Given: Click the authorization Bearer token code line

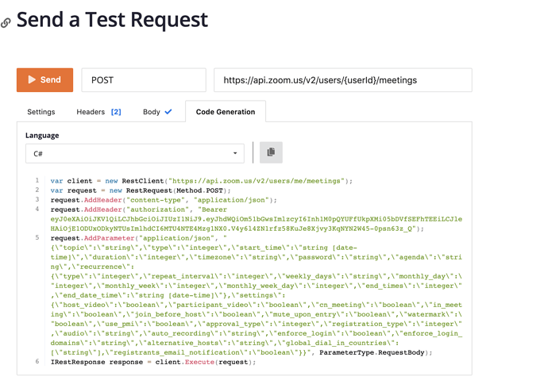Looking at the screenshot, I should 237,219.
